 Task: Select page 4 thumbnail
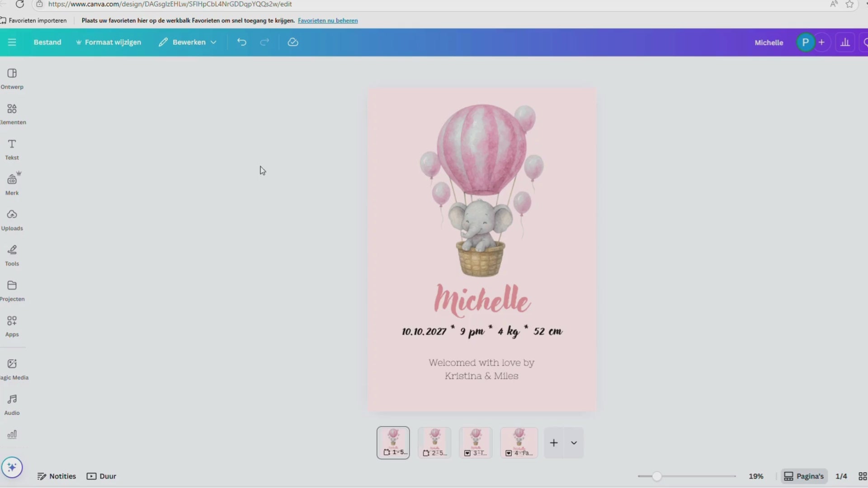[x=519, y=443]
